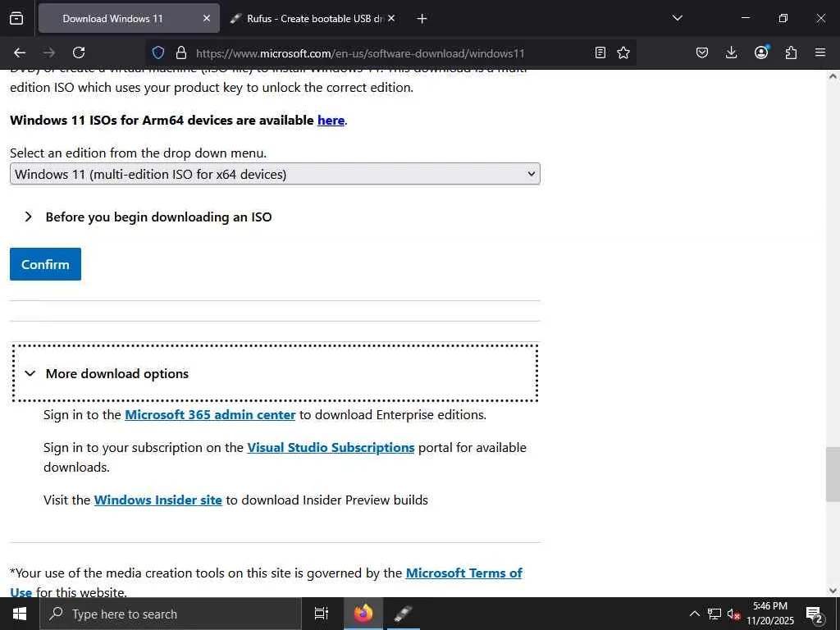The width and height of the screenshot is (840, 630).
Task: Open Visual Studio Subscriptions link
Action: 331,447
